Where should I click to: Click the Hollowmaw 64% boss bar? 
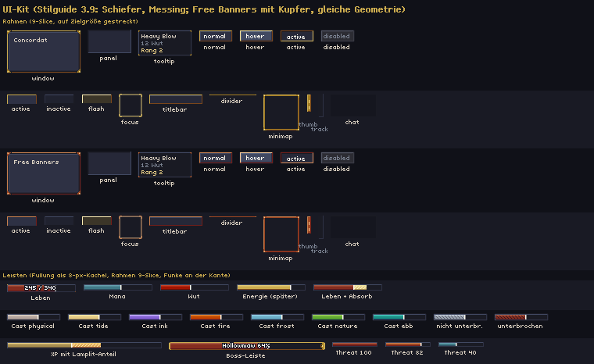(x=247, y=346)
